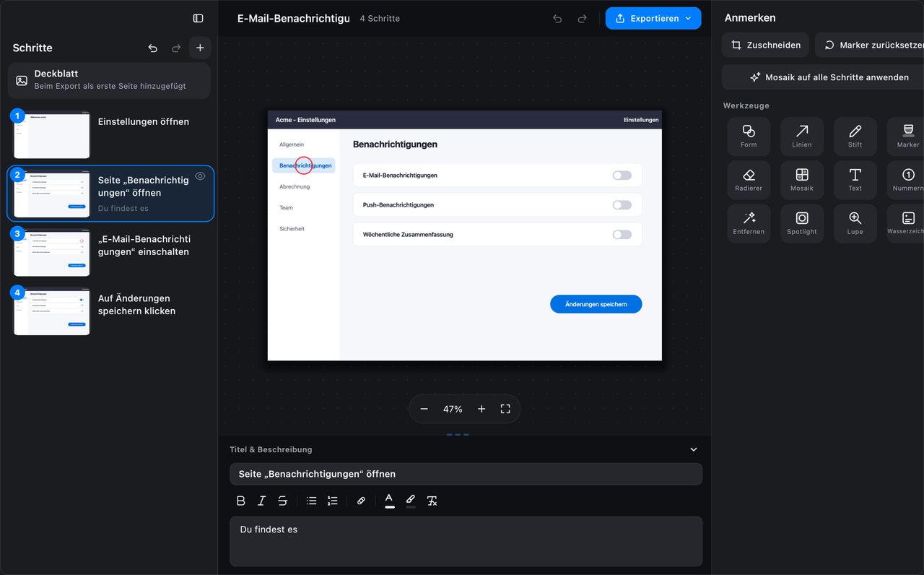This screenshot has height=575, width=924.
Task: Toggle E-Mail-Benachrichtigungen switch in screenshot
Action: point(622,175)
